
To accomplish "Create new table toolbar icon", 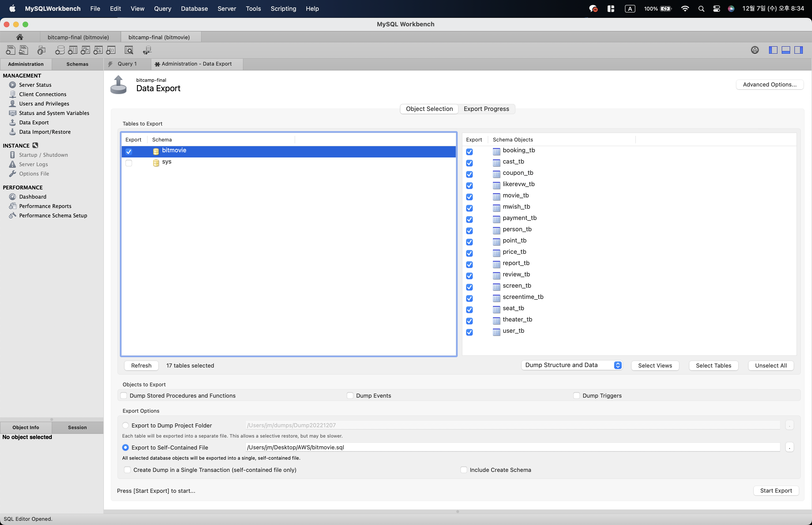I will coord(73,50).
